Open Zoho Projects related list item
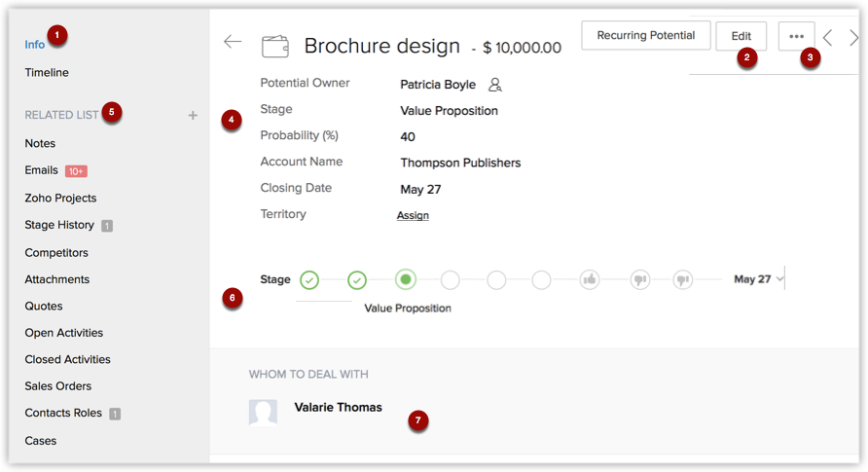 60,198
